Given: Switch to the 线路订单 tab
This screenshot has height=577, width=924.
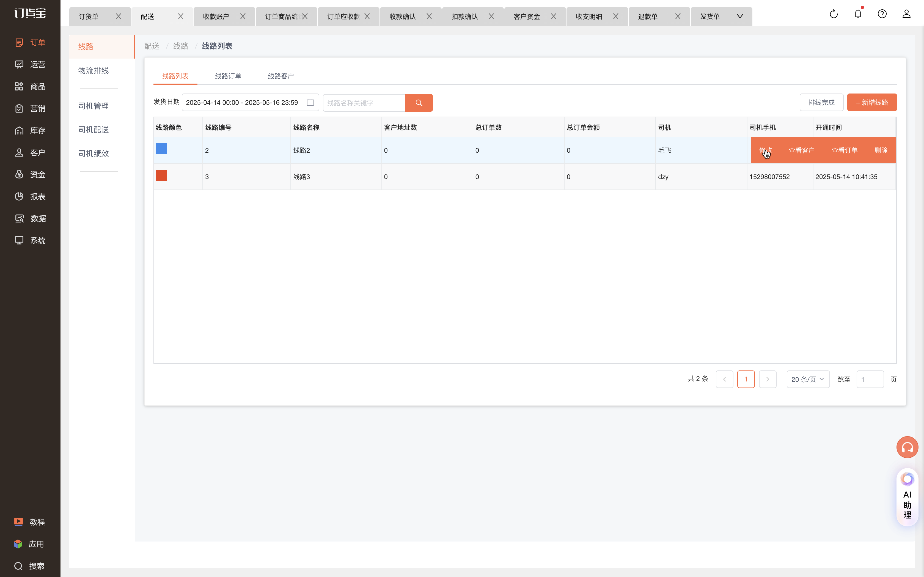Looking at the screenshot, I should pyautogui.click(x=228, y=76).
